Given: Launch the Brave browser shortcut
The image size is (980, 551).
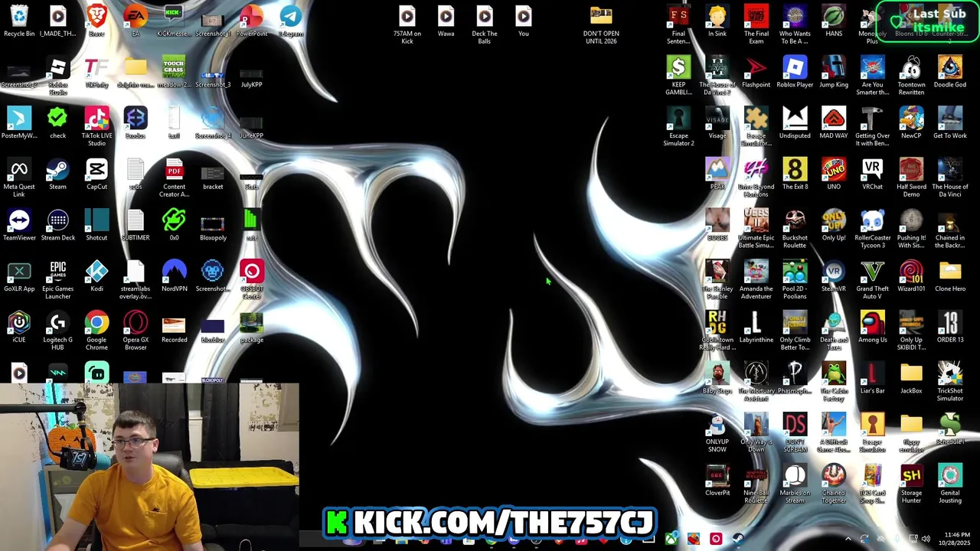Looking at the screenshot, I should [x=96, y=21].
